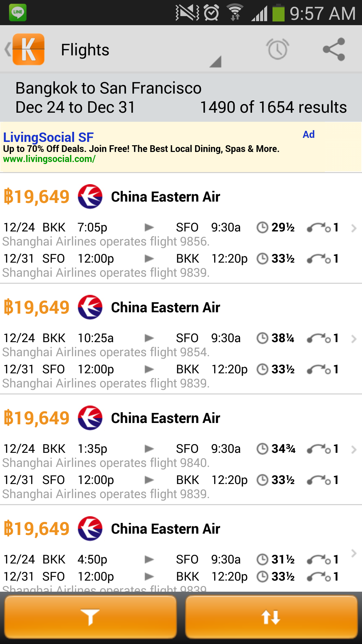Tap China Eastern logo of third result

(90, 418)
